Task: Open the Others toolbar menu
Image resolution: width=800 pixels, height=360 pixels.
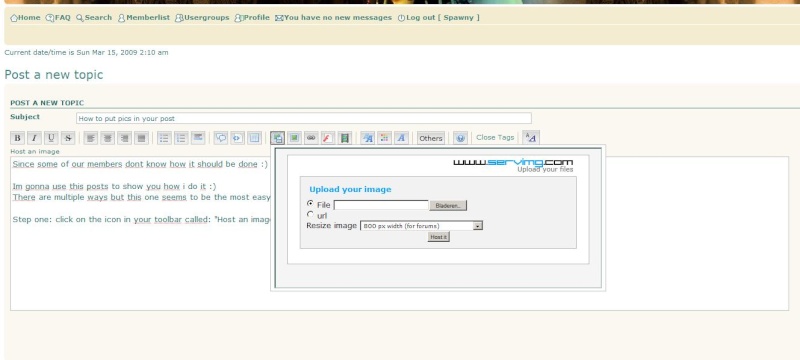Action: tap(431, 138)
